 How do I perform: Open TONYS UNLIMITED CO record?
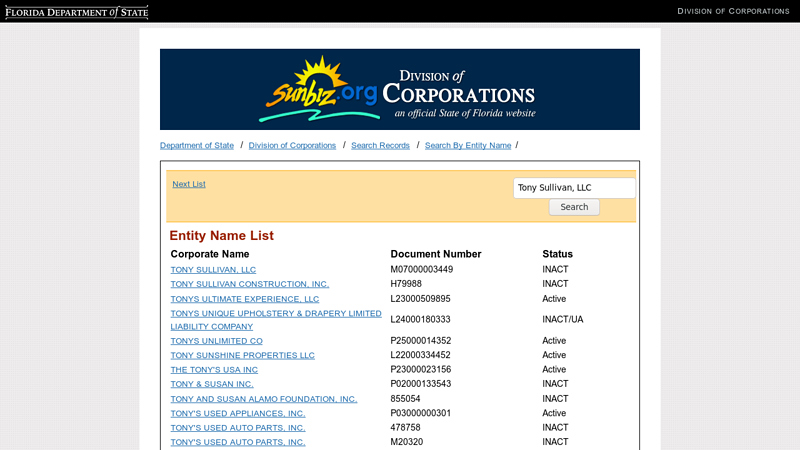(x=216, y=341)
